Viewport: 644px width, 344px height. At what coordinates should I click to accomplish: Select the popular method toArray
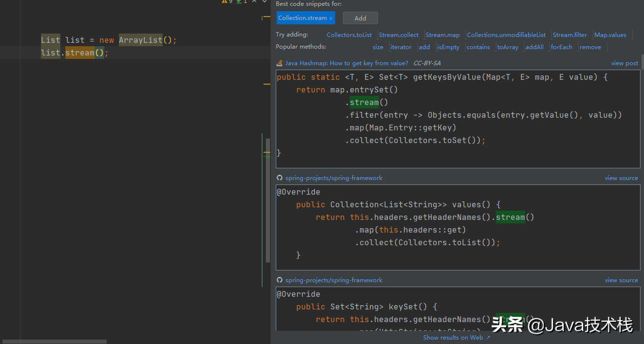(x=508, y=47)
